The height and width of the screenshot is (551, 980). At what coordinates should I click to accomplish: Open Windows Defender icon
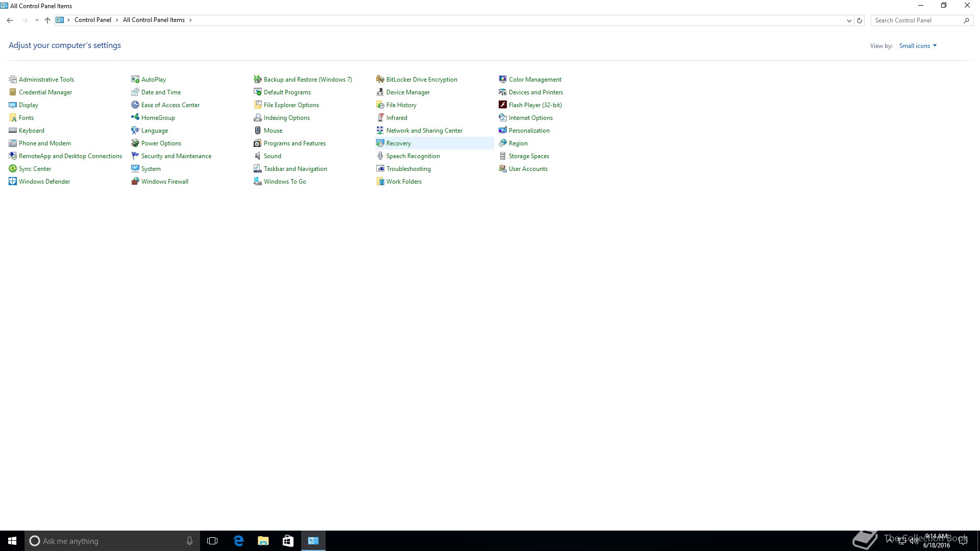[13, 182]
